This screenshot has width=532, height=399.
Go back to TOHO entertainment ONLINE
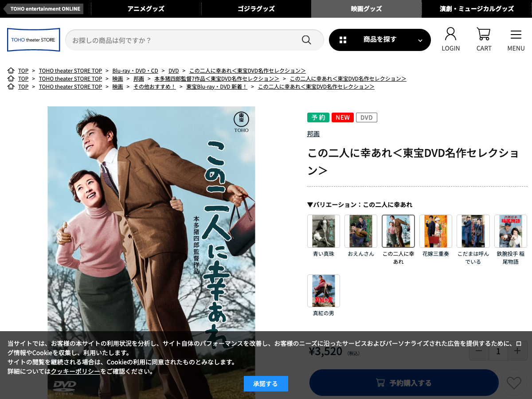[x=43, y=9]
